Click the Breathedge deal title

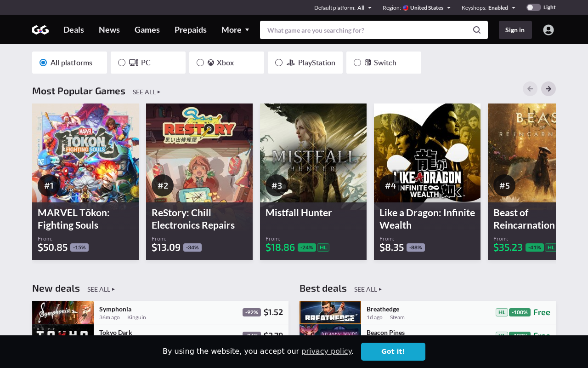point(383,309)
